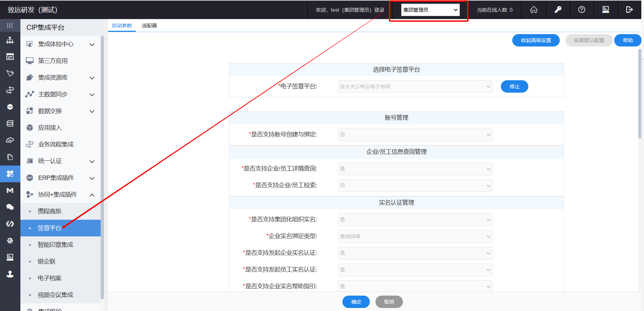Expand the 集成体检中心 menu chevron

point(92,44)
